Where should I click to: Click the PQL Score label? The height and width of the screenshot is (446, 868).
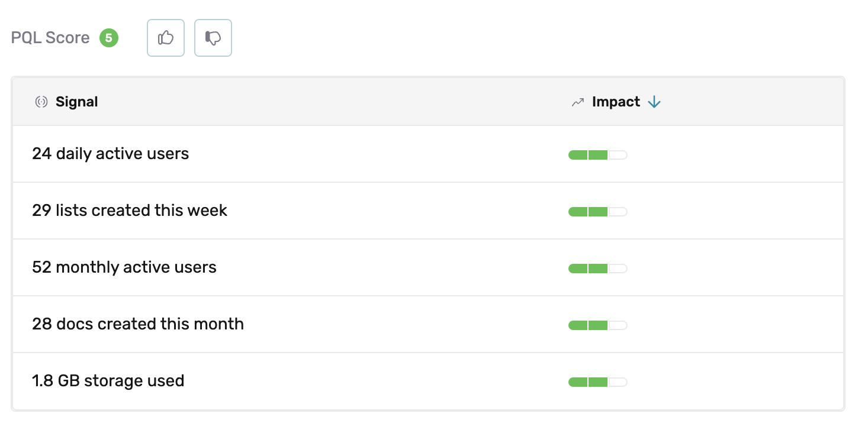pyautogui.click(x=50, y=38)
